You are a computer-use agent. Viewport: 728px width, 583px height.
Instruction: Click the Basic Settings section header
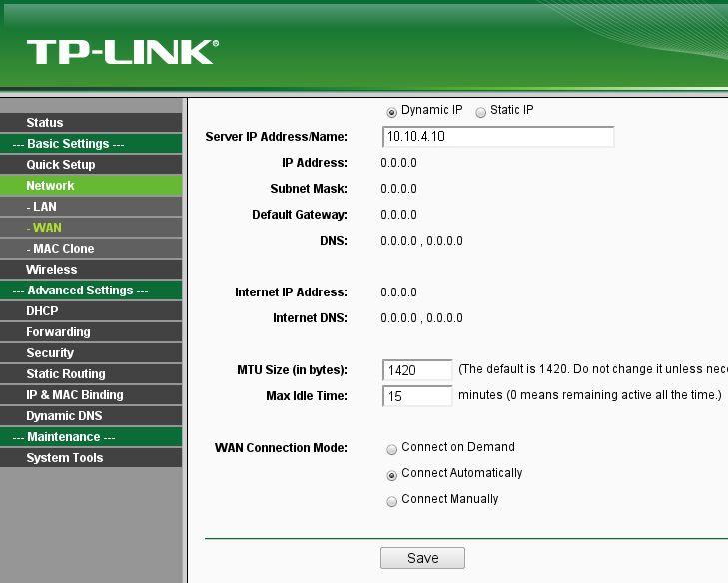(91, 144)
